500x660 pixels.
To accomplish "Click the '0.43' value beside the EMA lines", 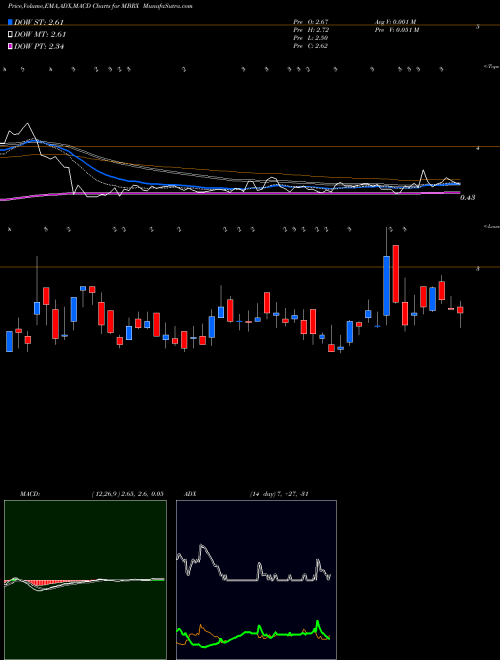I will click(468, 197).
